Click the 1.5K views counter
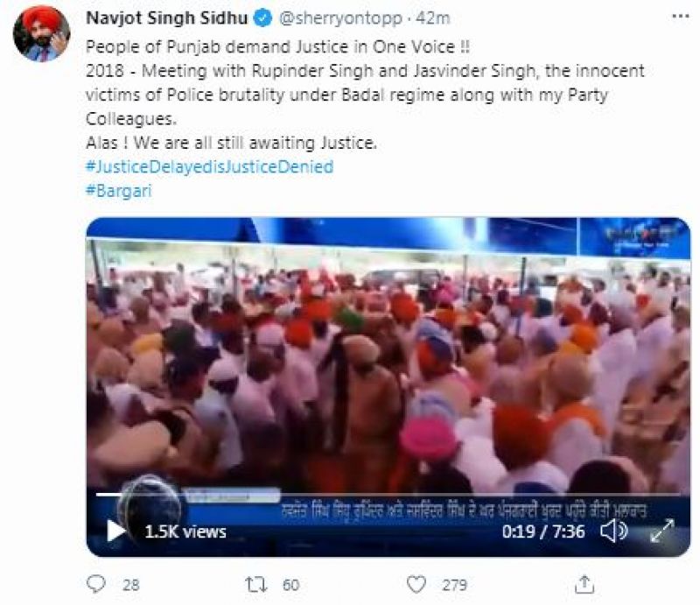 click(185, 531)
